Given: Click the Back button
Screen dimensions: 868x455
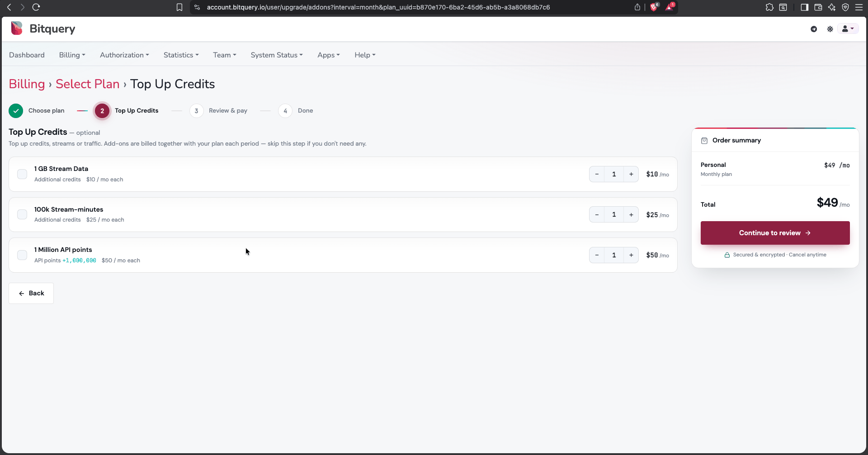Looking at the screenshot, I should [x=31, y=293].
